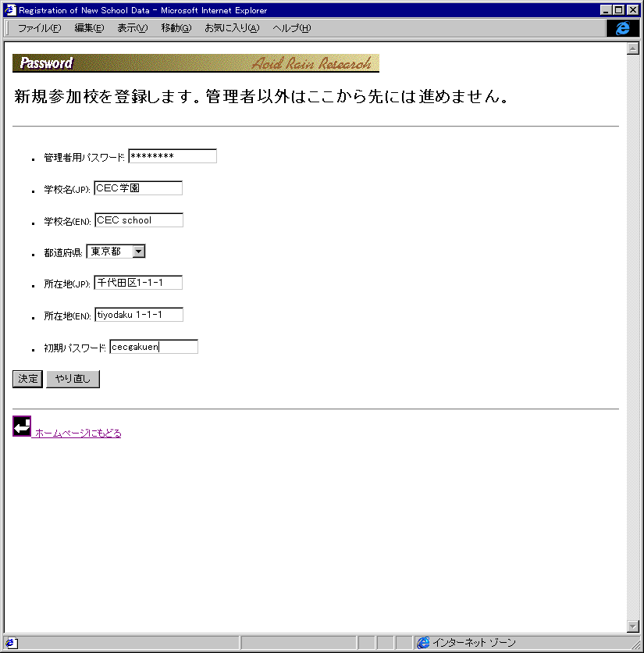Open the 編集(E) menu

[89, 28]
